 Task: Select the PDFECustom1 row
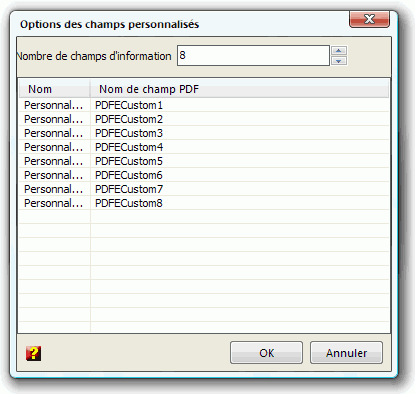[x=204, y=105]
